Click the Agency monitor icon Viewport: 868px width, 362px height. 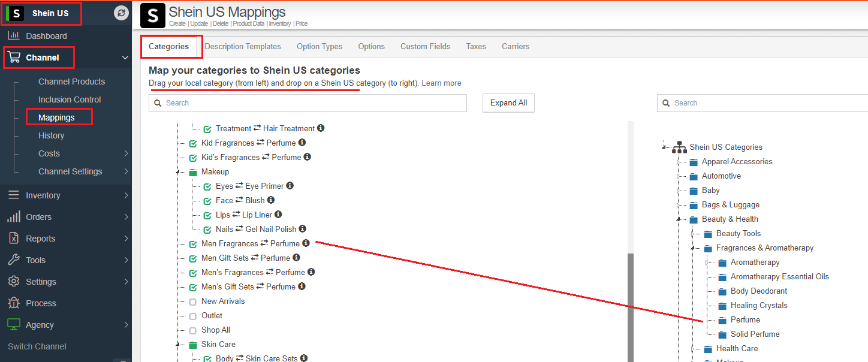click(13, 325)
